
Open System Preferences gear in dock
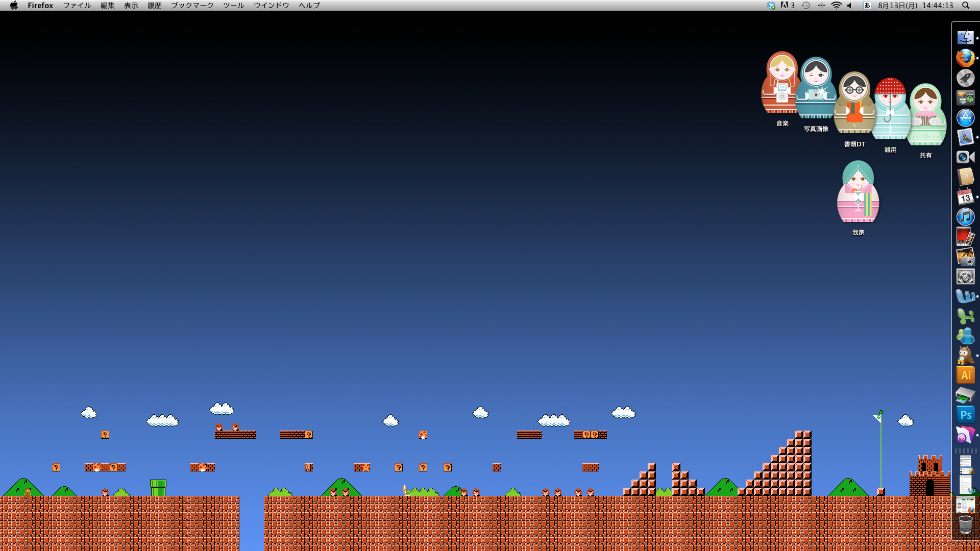(x=965, y=277)
